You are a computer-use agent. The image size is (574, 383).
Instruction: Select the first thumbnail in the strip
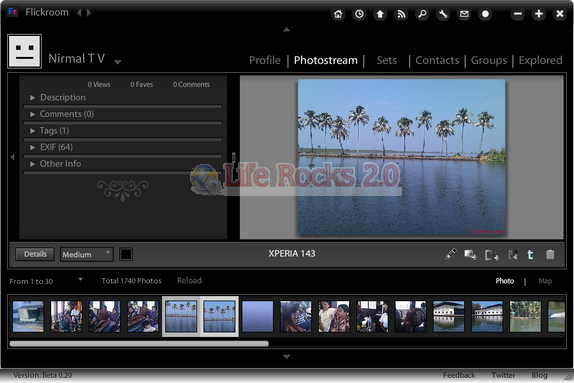(28, 317)
